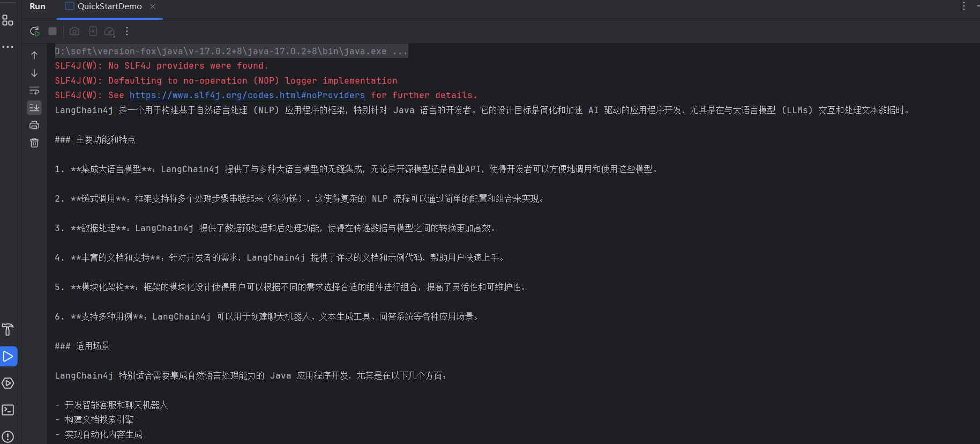
Task: Open the profiler gauge icon in Run toolbar
Action: [110, 32]
